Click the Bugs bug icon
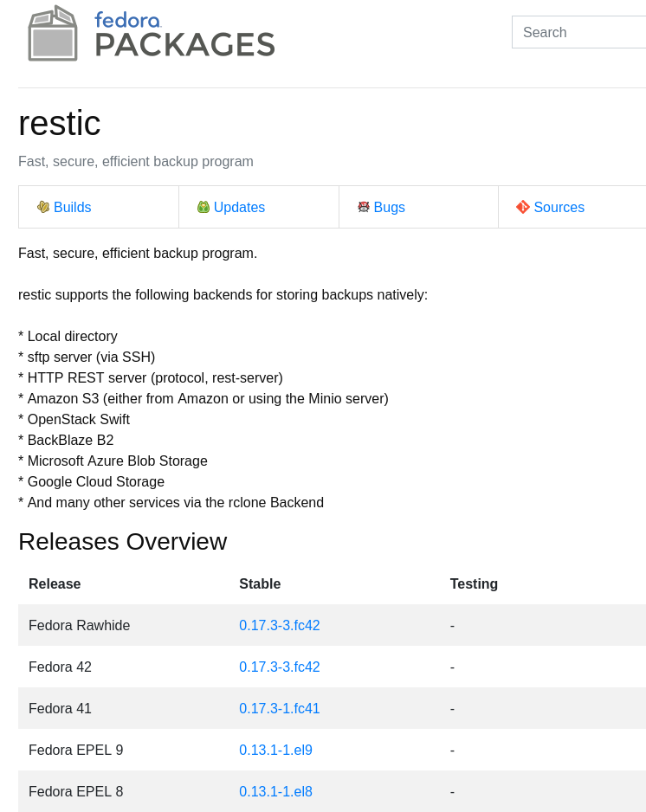Image resolution: width=646 pixels, height=812 pixels. tap(364, 207)
